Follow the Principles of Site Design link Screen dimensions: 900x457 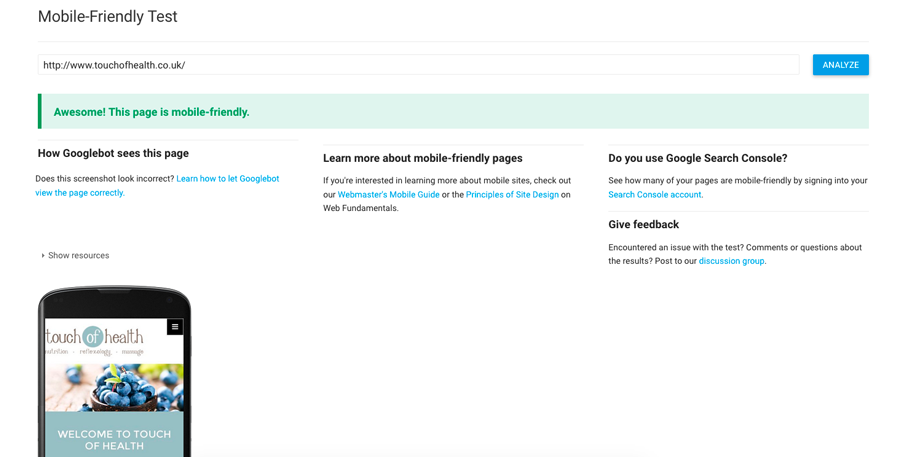512,195
